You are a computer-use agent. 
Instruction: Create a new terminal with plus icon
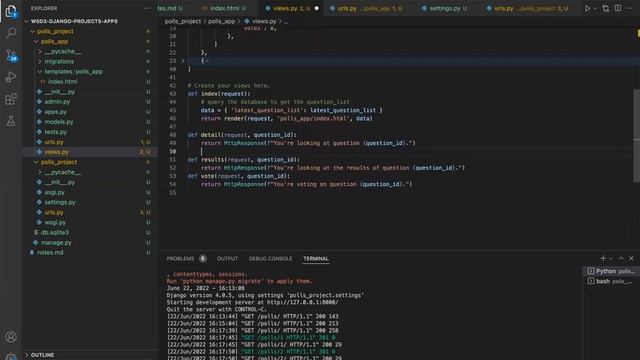pos(603,258)
